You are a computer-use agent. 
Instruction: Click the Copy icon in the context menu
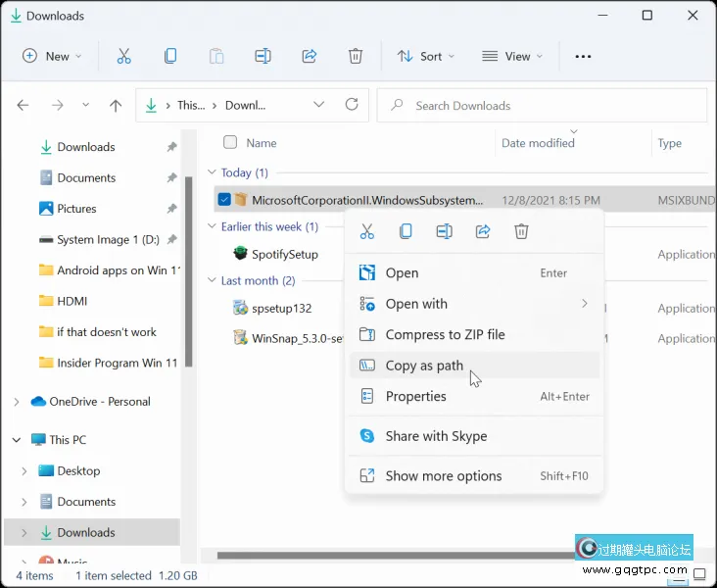pyautogui.click(x=406, y=231)
